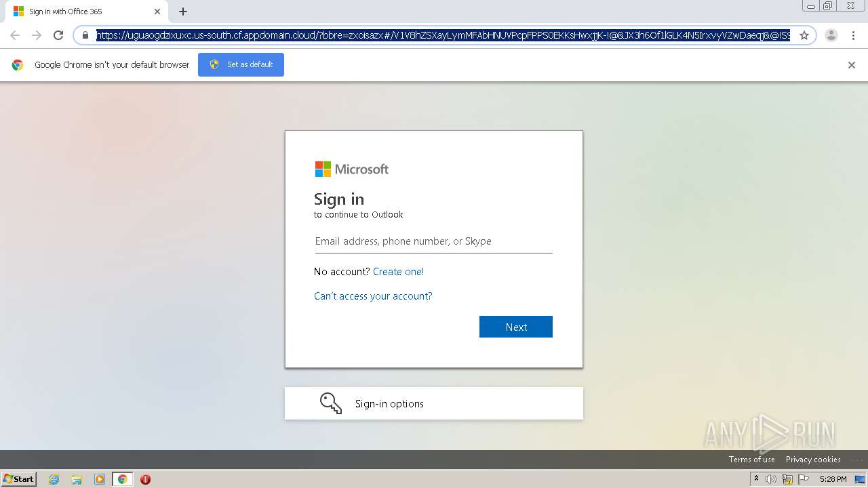
Task: Click the Set as default button
Action: 241,64
